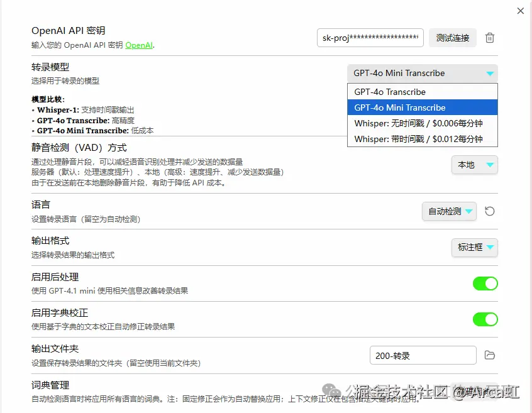Image resolution: width=532 pixels, height=413 pixels.
Task: Click the Whisper-1 支持时间戳输出 line
Action: coord(83,110)
